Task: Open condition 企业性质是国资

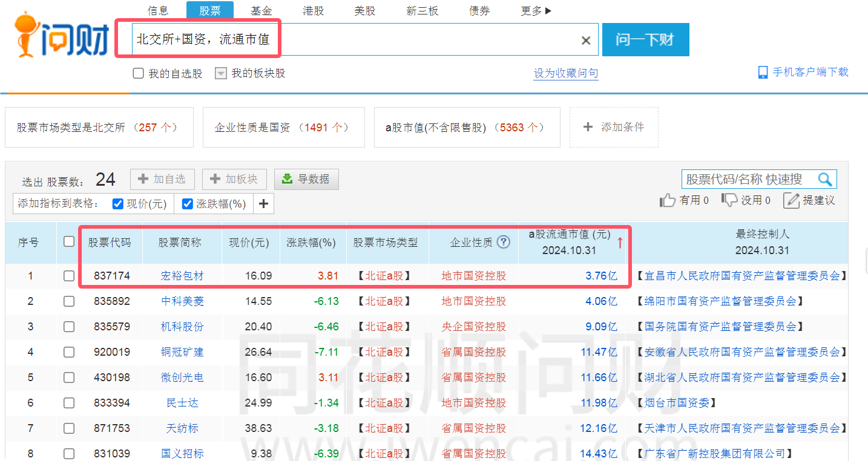Action: tap(284, 127)
